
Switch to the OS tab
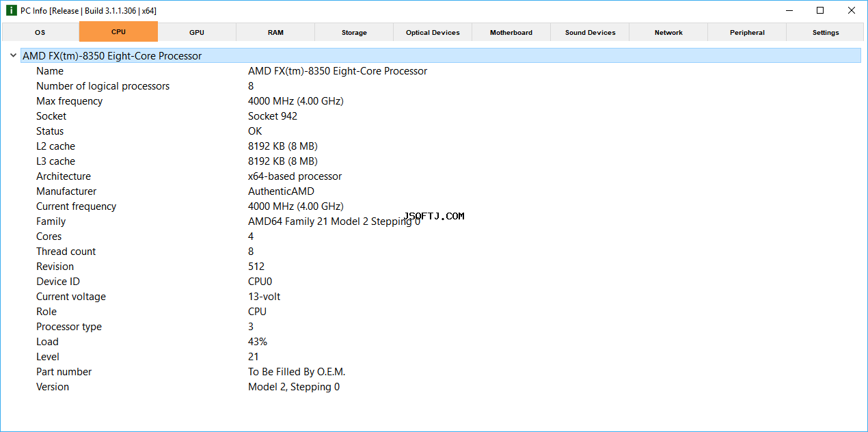pos(40,32)
